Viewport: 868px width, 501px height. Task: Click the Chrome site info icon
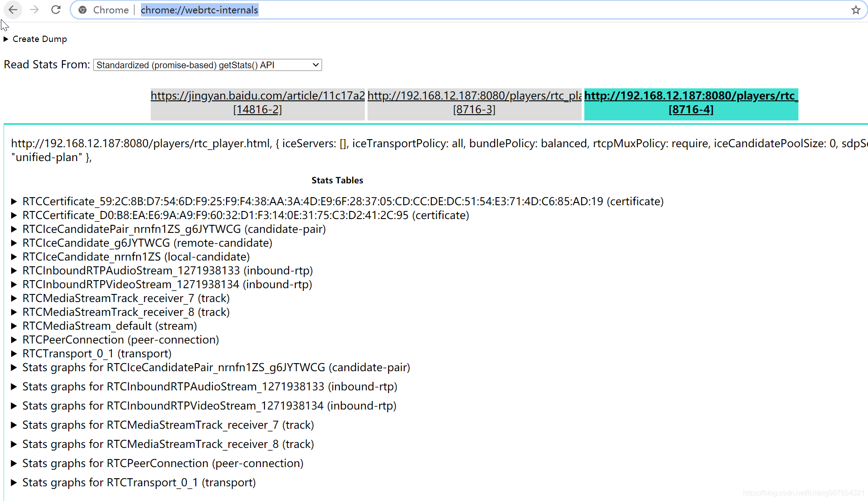[x=83, y=10]
